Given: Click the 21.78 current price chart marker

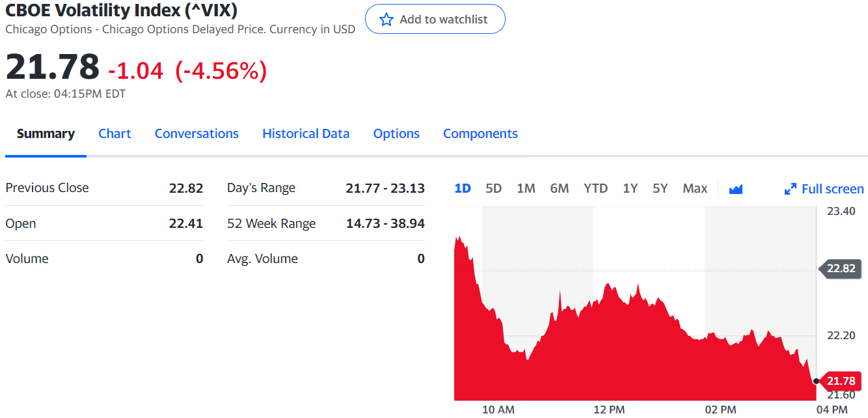Looking at the screenshot, I should click(x=841, y=381).
